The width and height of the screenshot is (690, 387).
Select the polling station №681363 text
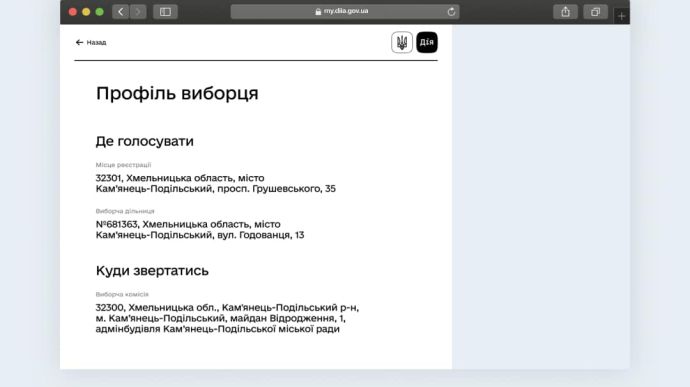(200, 229)
